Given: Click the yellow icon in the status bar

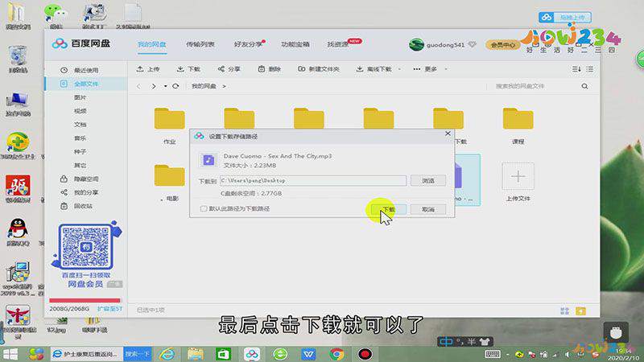Looking at the screenshot, I should click(x=580, y=311).
